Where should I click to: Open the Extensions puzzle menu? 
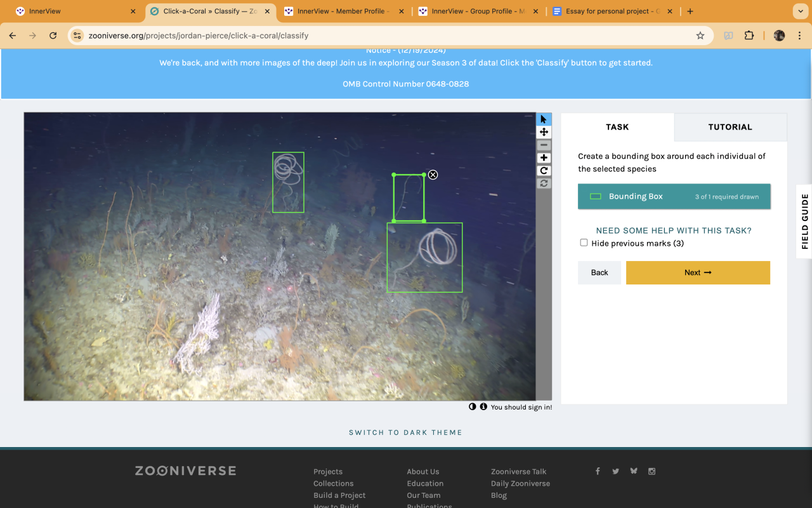click(x=749, y=36)
